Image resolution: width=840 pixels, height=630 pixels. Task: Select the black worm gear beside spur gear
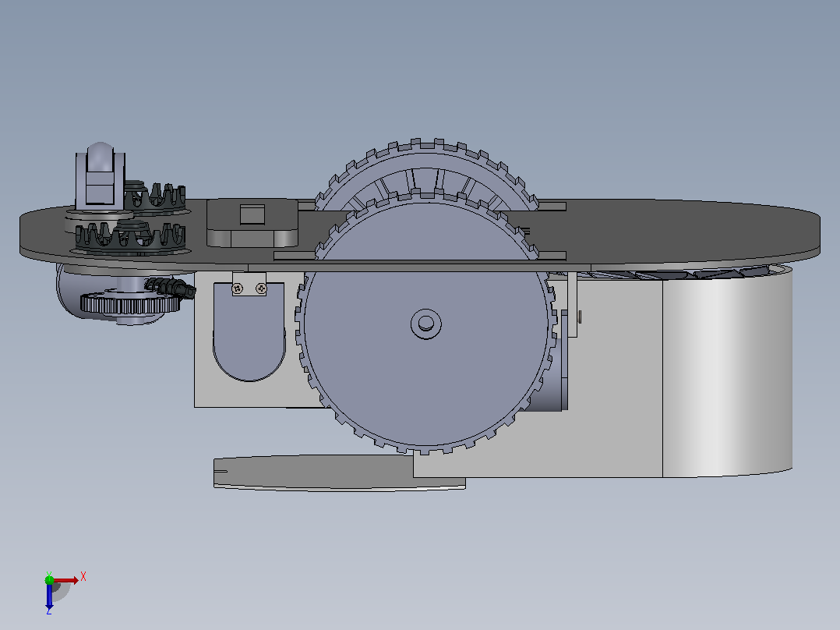coord(171,286)
